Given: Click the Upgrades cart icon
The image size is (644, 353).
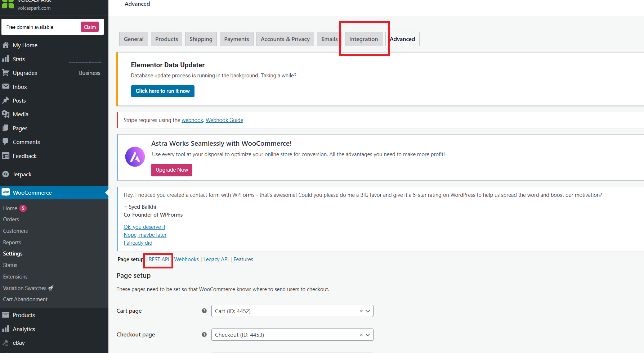Looking at the screenshot, I should [x=6, y=73].
